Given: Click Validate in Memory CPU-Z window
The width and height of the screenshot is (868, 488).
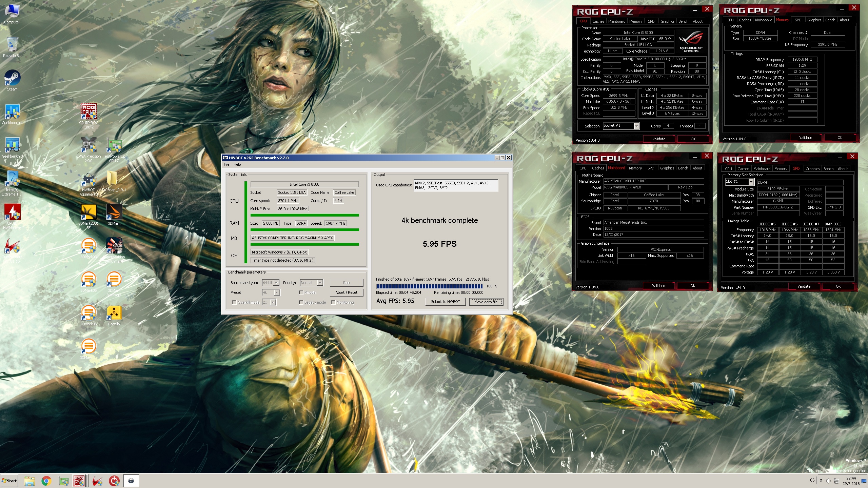Looking at the screenshot, I should 805,138.
